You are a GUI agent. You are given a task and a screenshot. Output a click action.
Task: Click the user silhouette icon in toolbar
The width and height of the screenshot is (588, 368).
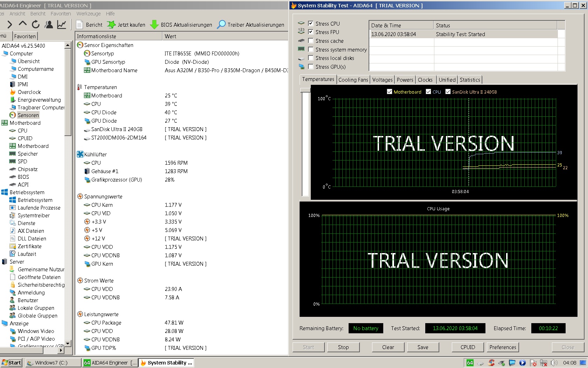coord(49,25)
